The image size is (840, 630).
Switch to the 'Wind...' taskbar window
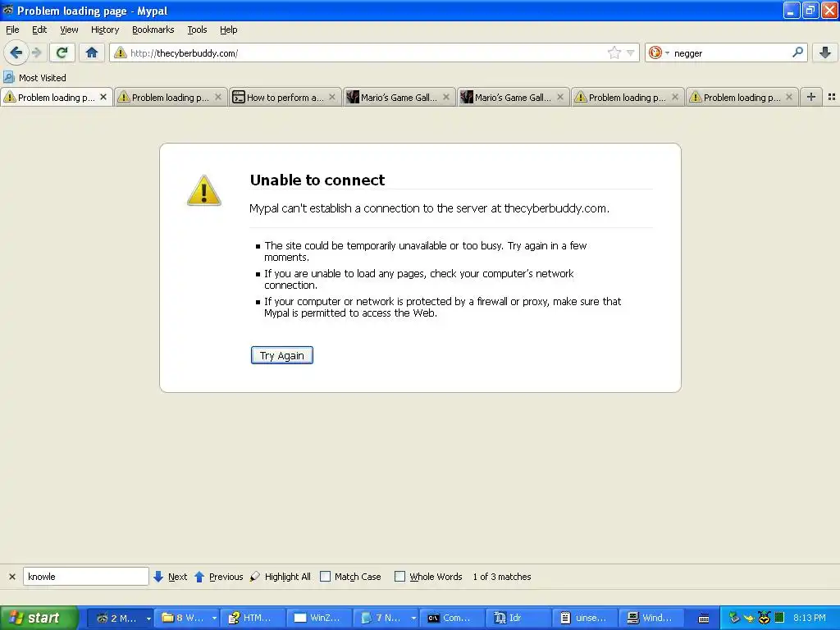651,618
